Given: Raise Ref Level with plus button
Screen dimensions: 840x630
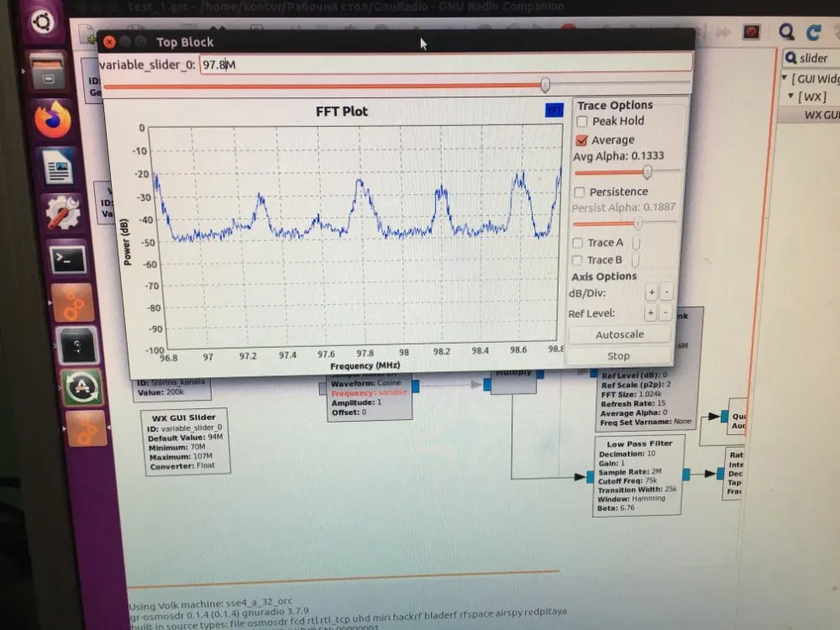Looking at the screenshot, I should click(650, 312).
